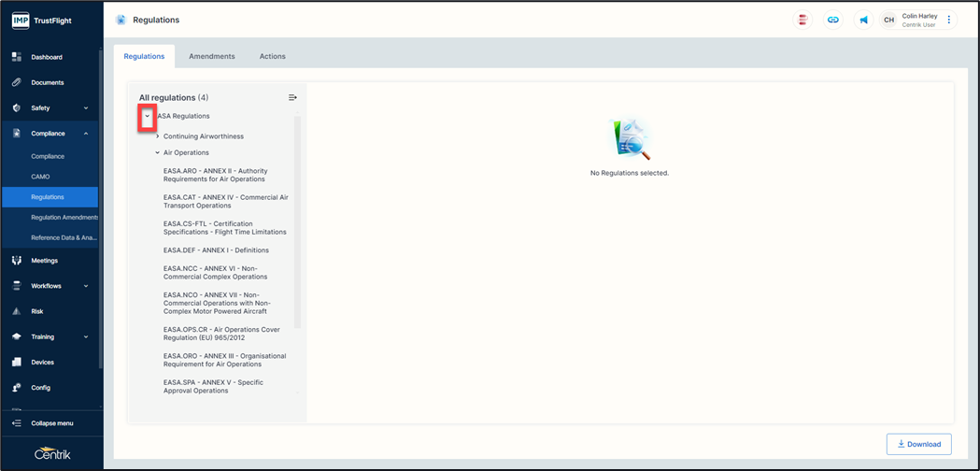Click the IMP TrustFlight logo
The height and width of the screenshot is (471, 980).
pos(42,21)
